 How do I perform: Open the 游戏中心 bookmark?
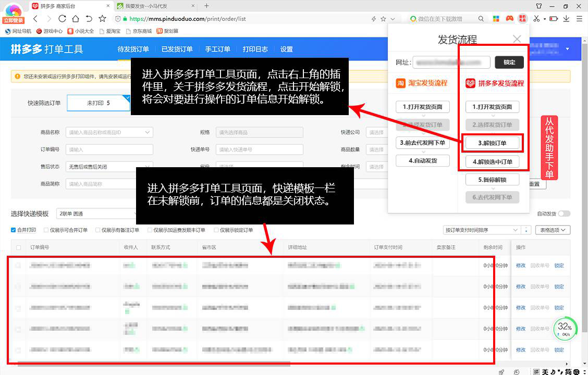(x=50, y=31)
